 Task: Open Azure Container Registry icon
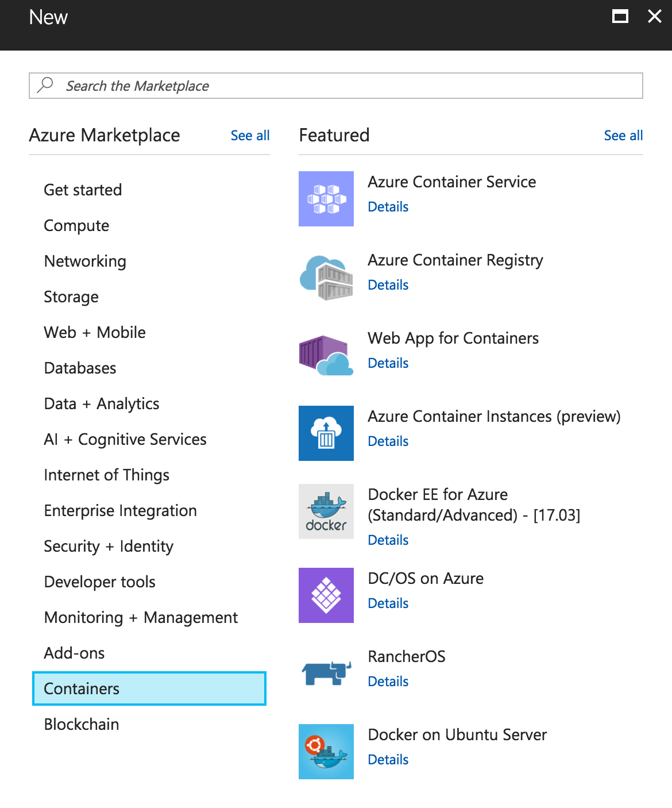point(326,277)
